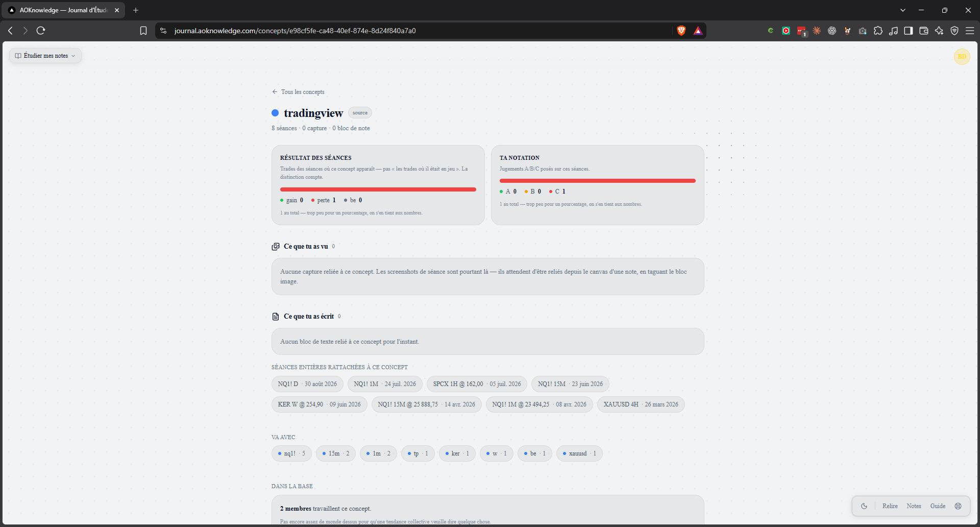
Task: Open the extensions puzzle icon
Action: pyautogui.click(x=878, y=31)
